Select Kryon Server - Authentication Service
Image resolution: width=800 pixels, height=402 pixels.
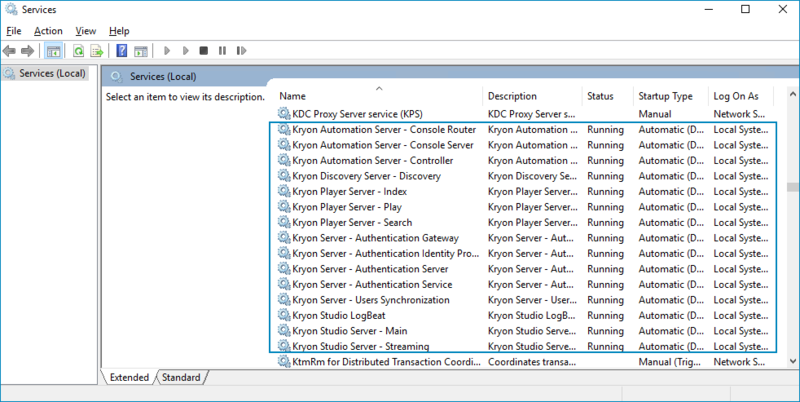pos(372,284)
